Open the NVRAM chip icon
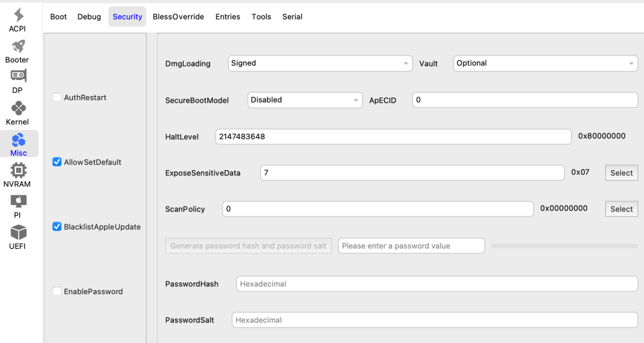The height and width of the screenshot is (343, 644). pyautogui.click(x=19, y=170)
